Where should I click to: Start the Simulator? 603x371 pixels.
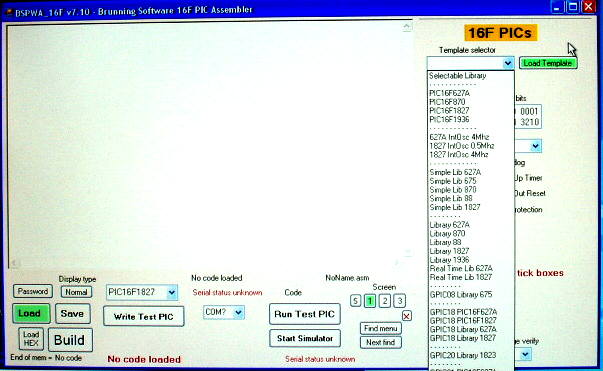tap(305, 338)
